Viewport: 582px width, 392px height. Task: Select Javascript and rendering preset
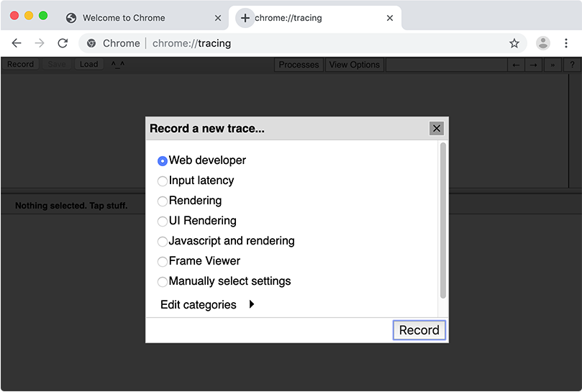coord(163,242)
